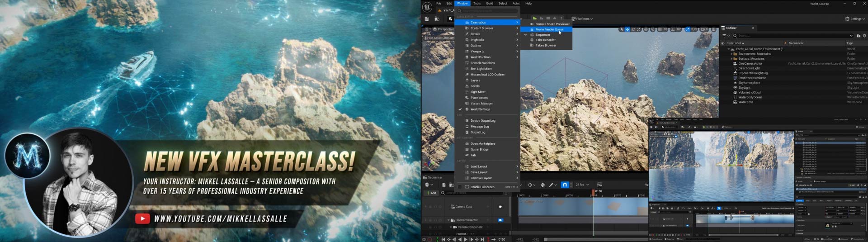The image size is (868, 242).
Task: Click the Sequencer play forward button
Action: pyautogui.click(x=466, y=239)
